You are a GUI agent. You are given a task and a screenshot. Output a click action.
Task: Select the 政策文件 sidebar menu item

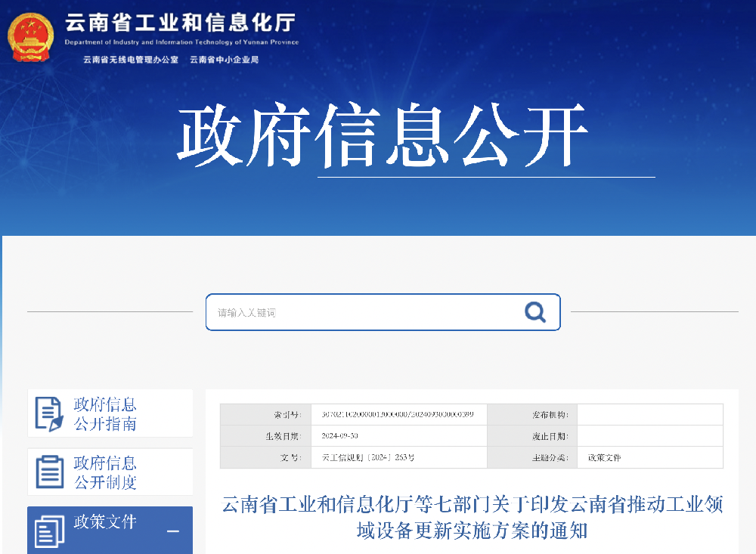[x=104, y=522]
